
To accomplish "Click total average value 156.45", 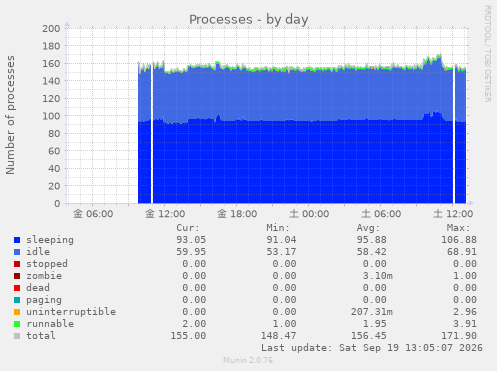I will pyautogui.click(x=368, y=336).
